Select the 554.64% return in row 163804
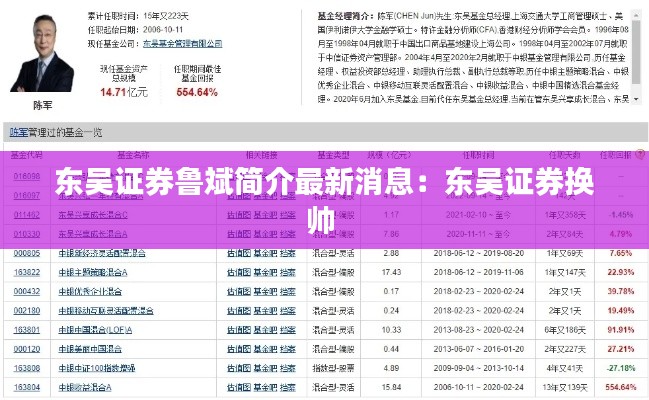649x400 pixels. 621,387
